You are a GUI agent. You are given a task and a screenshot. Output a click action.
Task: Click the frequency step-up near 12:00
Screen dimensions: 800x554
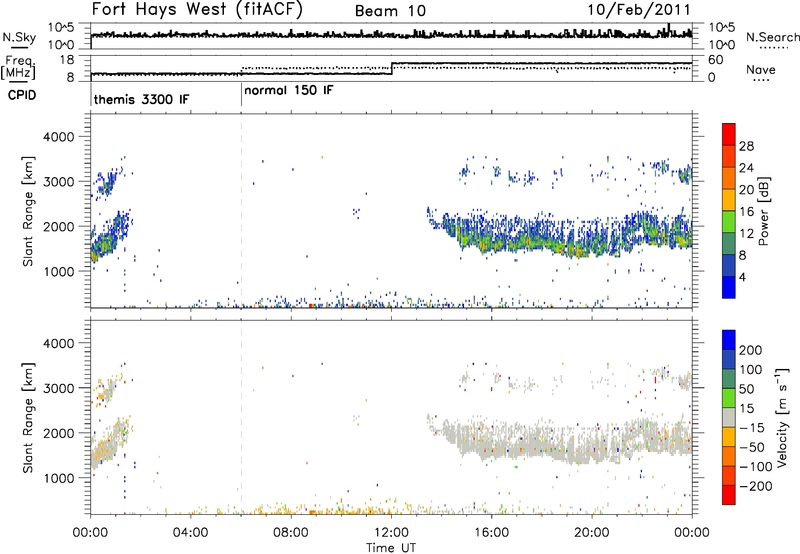tap(392, 69)
